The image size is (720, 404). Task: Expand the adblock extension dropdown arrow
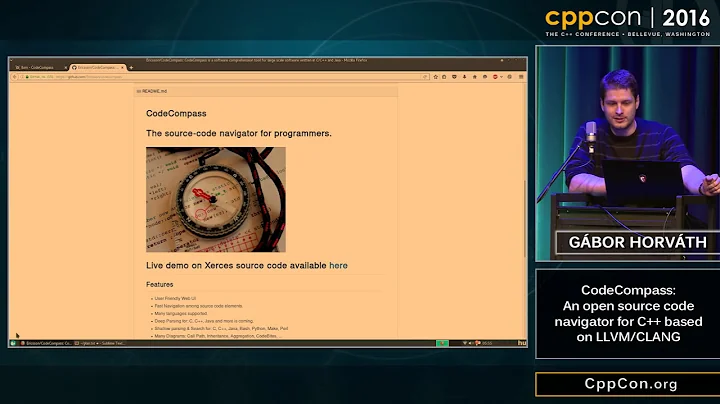point(501,77)
